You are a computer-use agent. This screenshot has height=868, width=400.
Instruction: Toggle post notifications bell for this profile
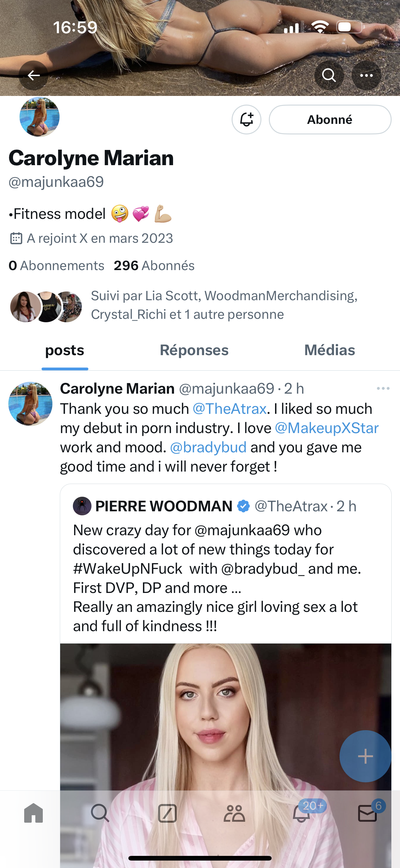pos(247,120)
